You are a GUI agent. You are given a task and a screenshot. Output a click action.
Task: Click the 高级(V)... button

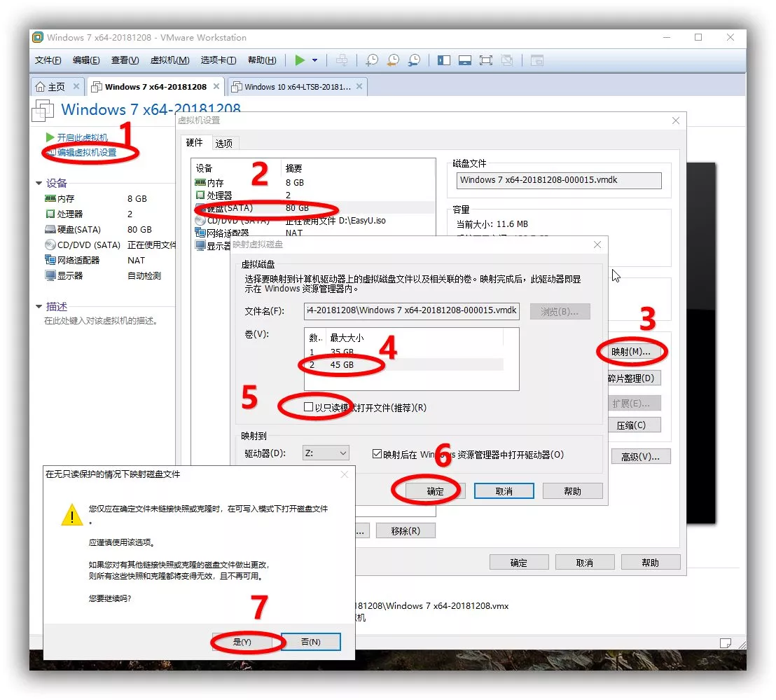click(x=640, y=456)
